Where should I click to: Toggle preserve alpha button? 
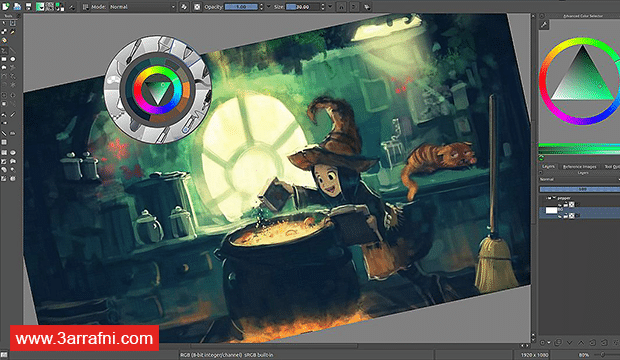tap(197, 7)
